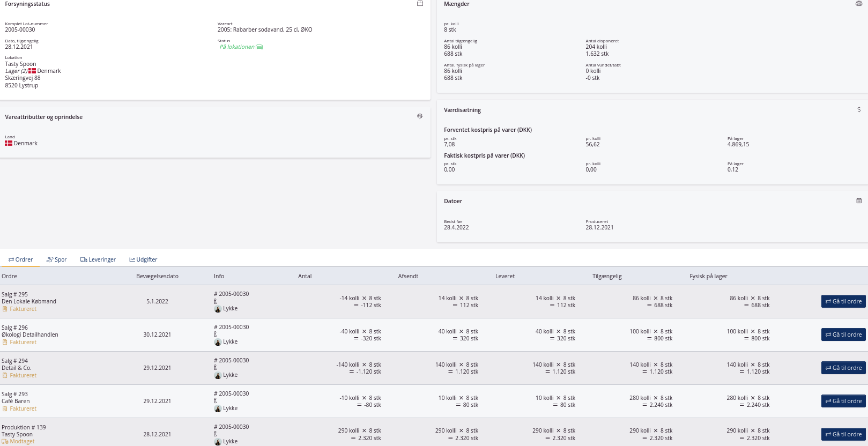Click the dollar icon in Værdisætning panel
Viewport: 868px width, 446px height.
(859, 109)
